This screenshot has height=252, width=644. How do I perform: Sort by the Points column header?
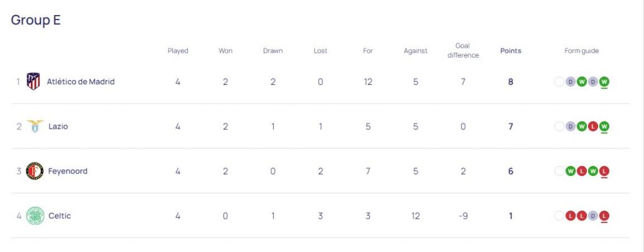[511, 51]
